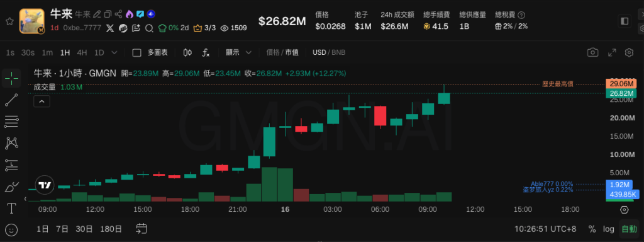This screenshot has height=242, width=644.
Task: Expand chart to fullscreen
Action: (x=612, y=52)
